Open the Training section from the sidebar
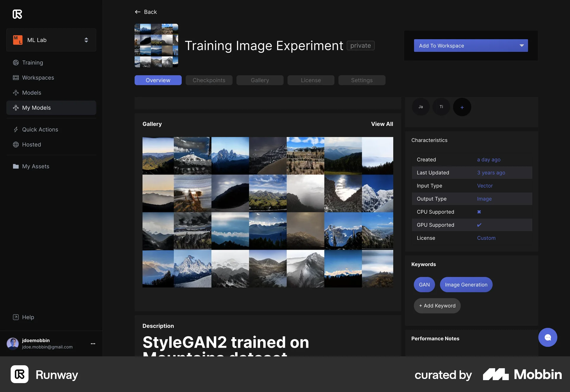 point(32,63)
